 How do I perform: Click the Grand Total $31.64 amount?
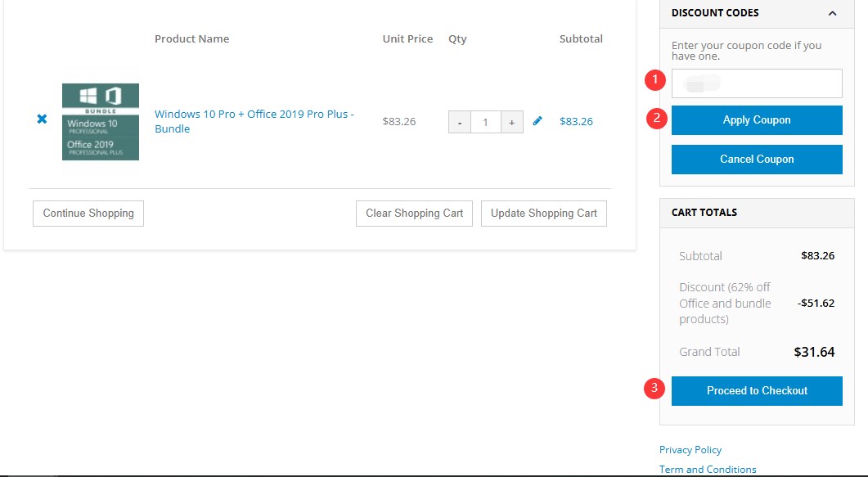click(814, 352)
